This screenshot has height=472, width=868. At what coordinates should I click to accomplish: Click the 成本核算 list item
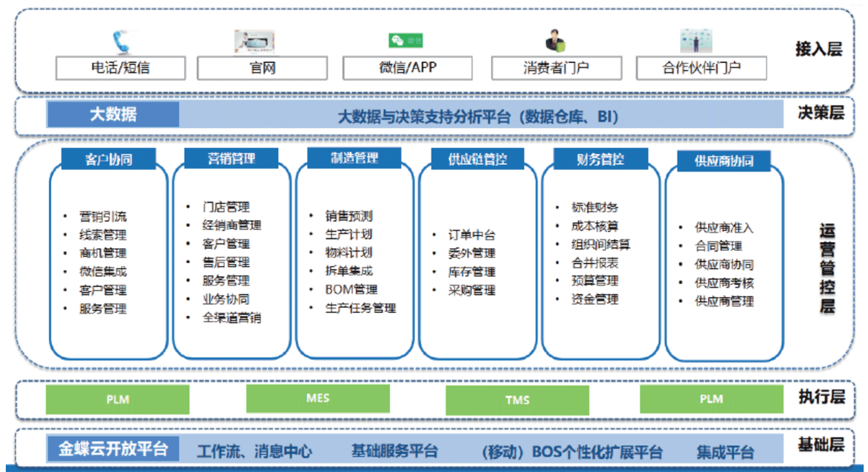[594, 226]
